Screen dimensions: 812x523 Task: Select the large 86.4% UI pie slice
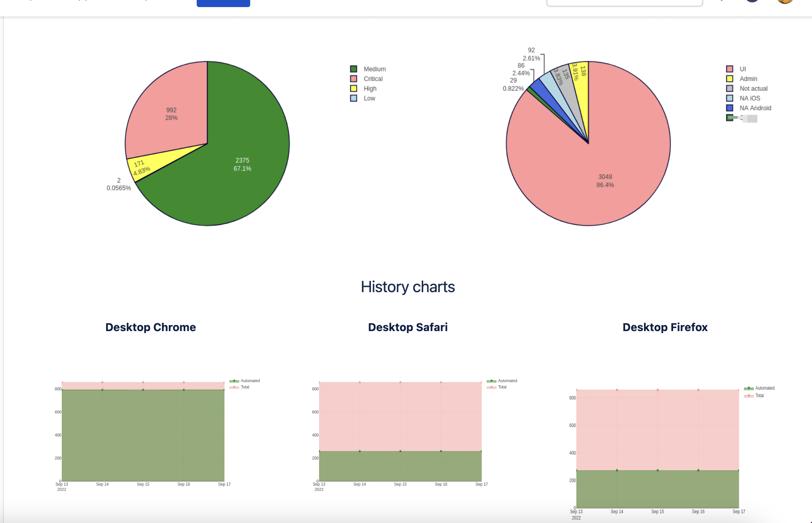[606, 181]
